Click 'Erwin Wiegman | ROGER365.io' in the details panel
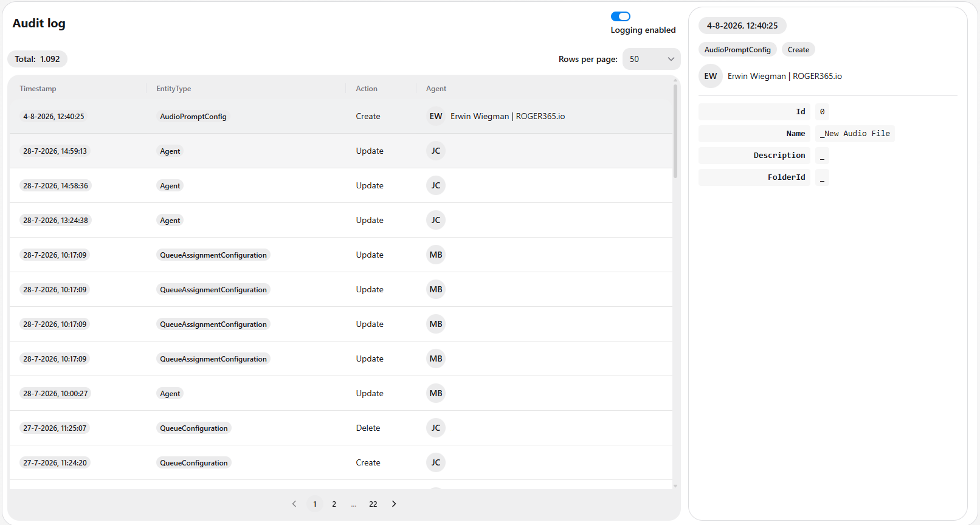Screen dimensions: 980x525 point(785,76)
